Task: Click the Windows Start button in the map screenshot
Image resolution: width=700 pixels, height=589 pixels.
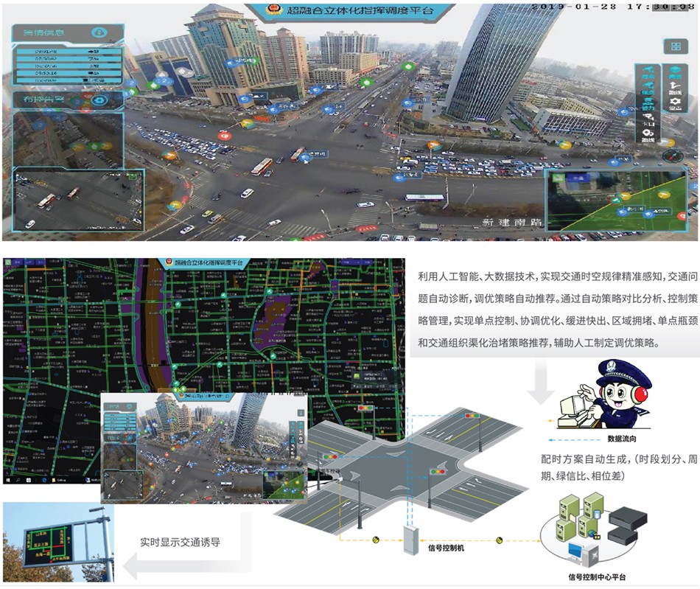Action: 9,480
